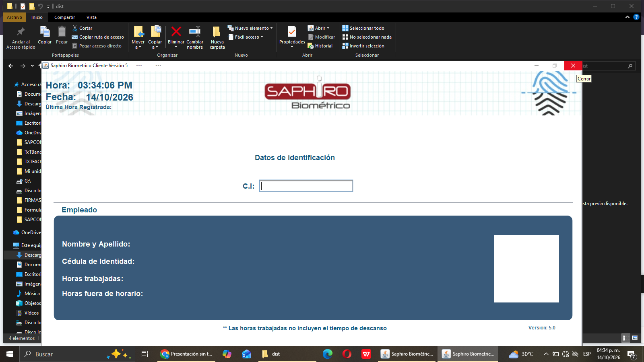This screenshot has width=644, height=362.
Task: Open the Abrir dropdown in ribbon
Action: (319, 28)
